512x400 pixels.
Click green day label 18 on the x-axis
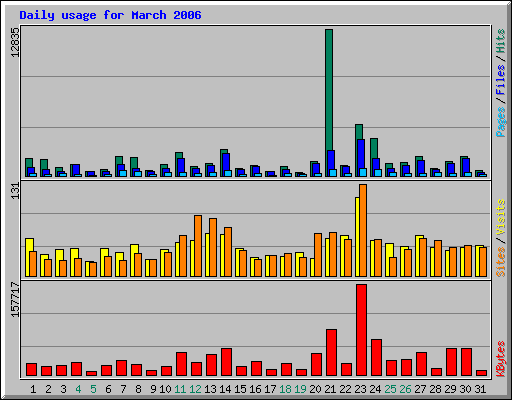[285, 389]
